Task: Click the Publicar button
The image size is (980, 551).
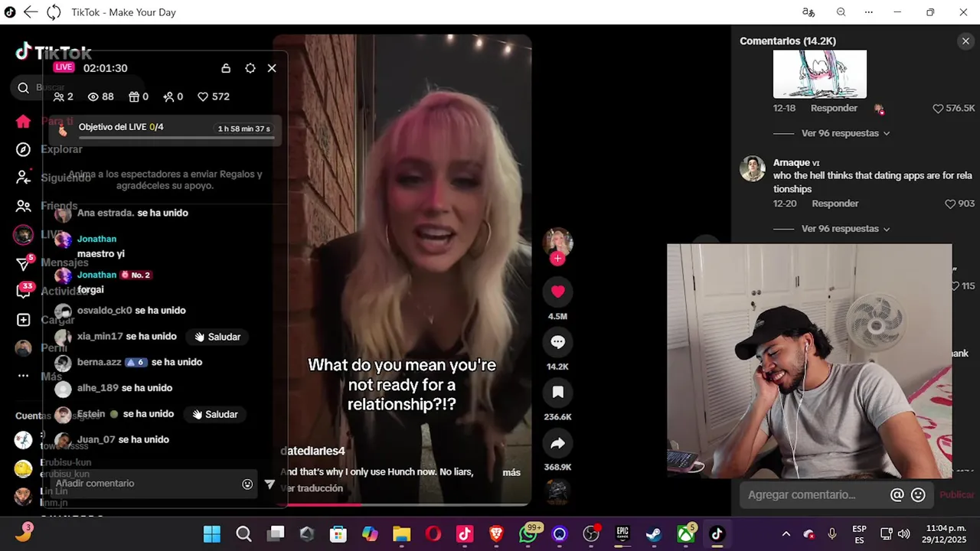Action: pos(957,495)
